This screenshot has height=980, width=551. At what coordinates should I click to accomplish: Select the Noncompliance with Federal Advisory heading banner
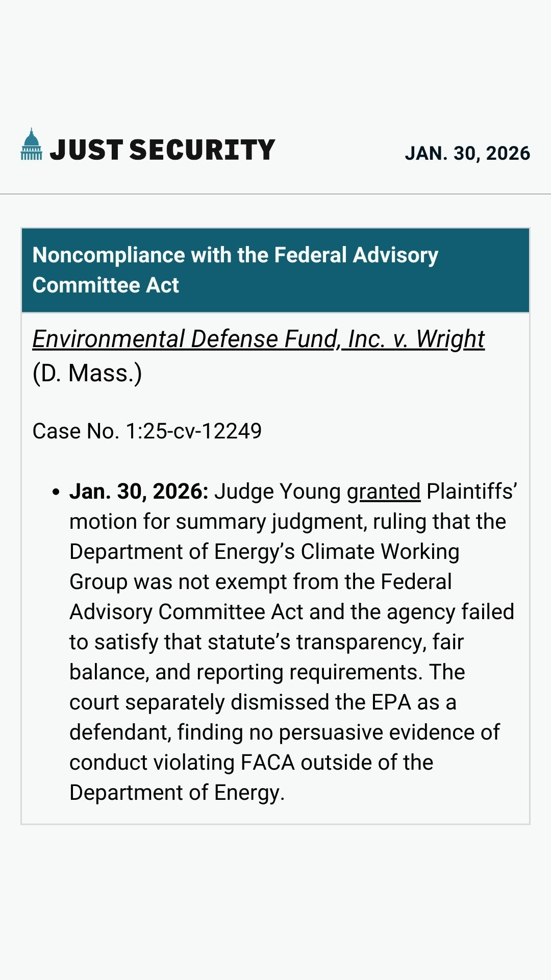[x=275, y=270]
